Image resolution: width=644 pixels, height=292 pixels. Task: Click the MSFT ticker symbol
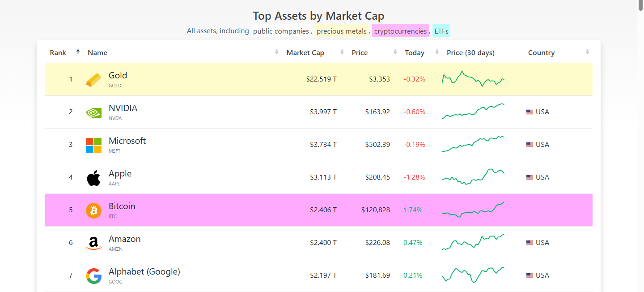pos(114,151)
